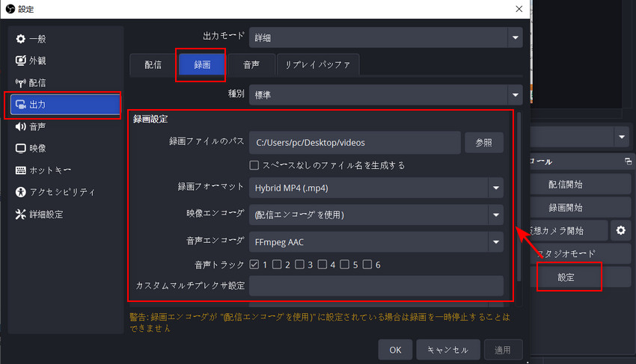
Task: Click the recording settings vertical scrollbar
Action: click(x=519, y=196)
